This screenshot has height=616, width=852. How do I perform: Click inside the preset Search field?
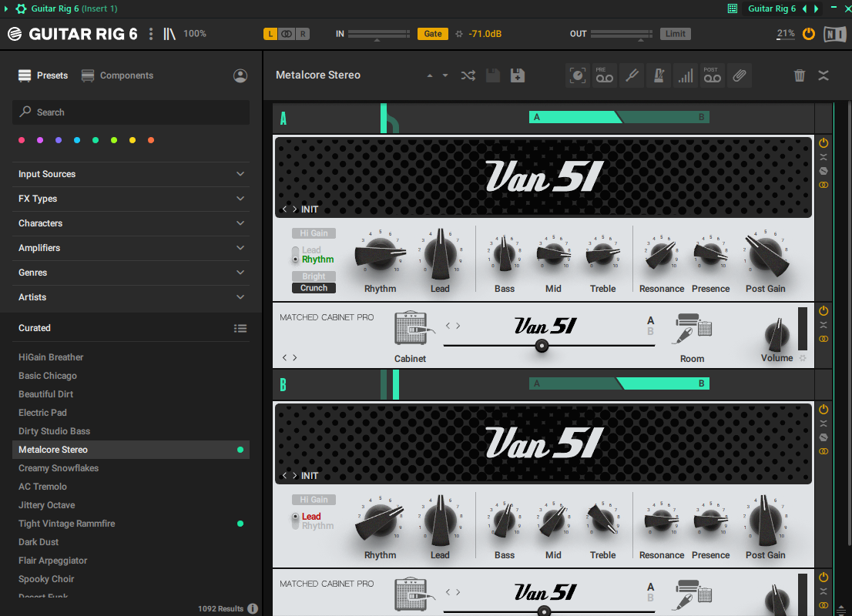click(131, 112)
